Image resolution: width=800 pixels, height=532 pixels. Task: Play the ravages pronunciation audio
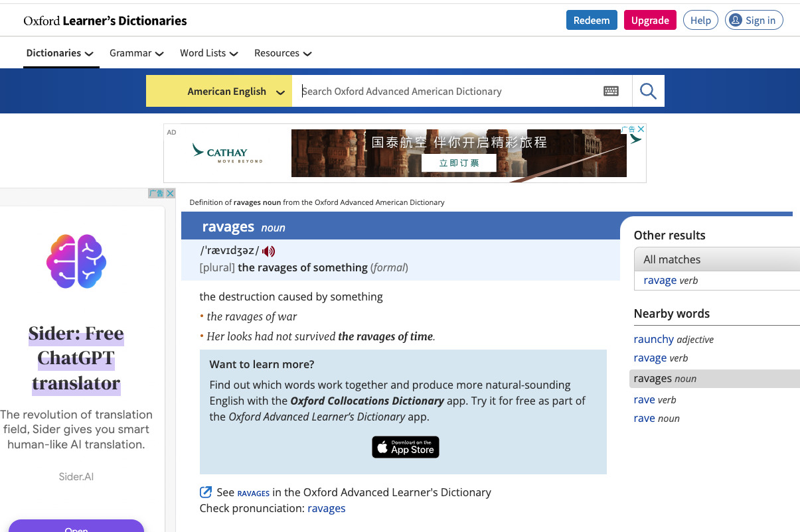click(x=269, y=251)
